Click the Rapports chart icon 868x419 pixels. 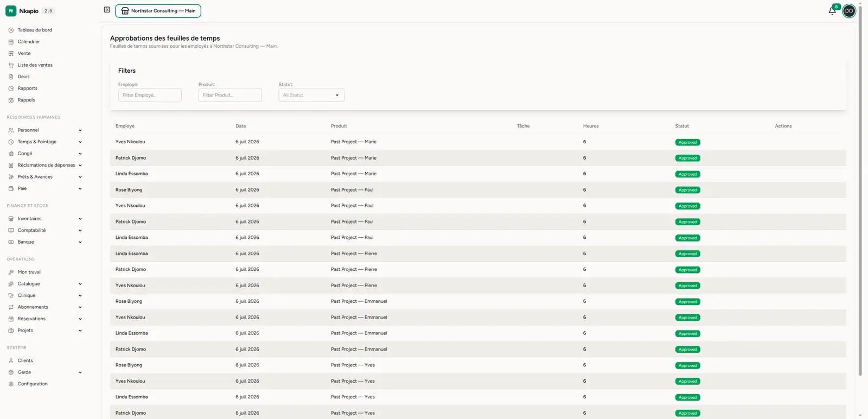point(11,88)
